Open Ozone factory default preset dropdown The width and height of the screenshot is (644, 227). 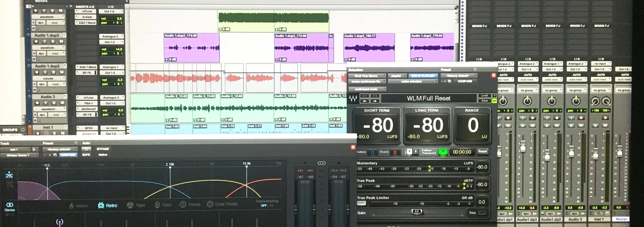coord(60,149)
